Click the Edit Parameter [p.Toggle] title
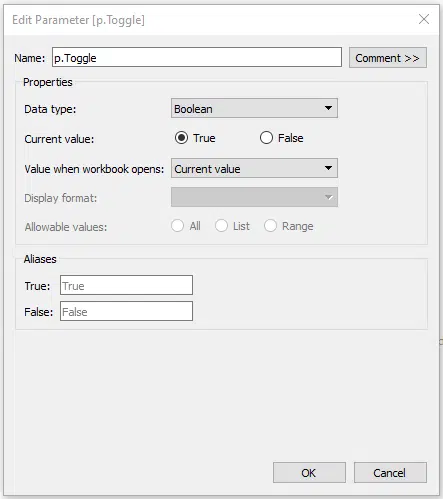 coord(78,20)
